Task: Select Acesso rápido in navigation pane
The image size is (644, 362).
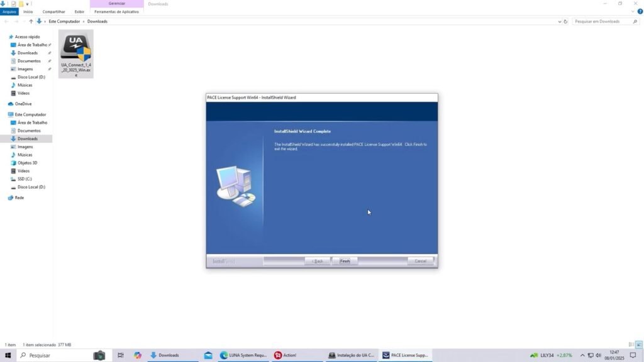Action: tap(27, 37)
